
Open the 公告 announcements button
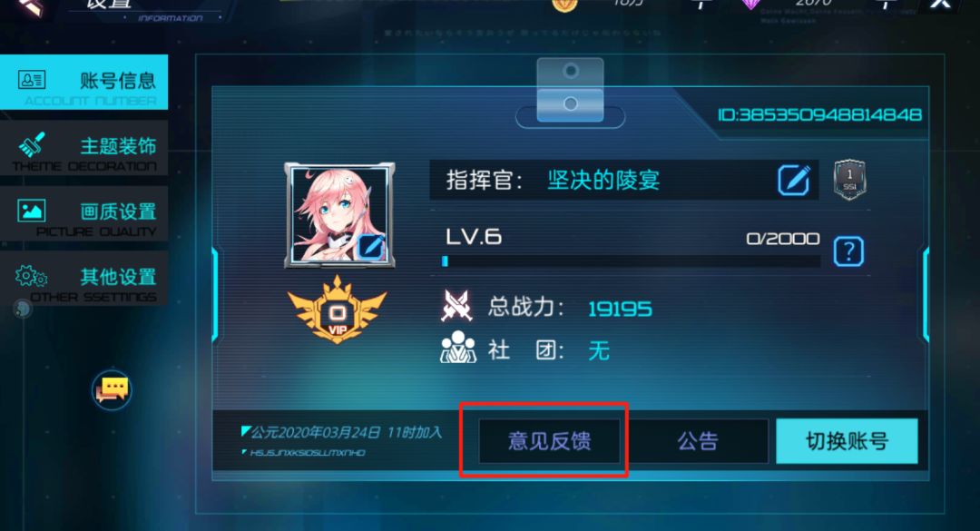click(x=698, y=441)
